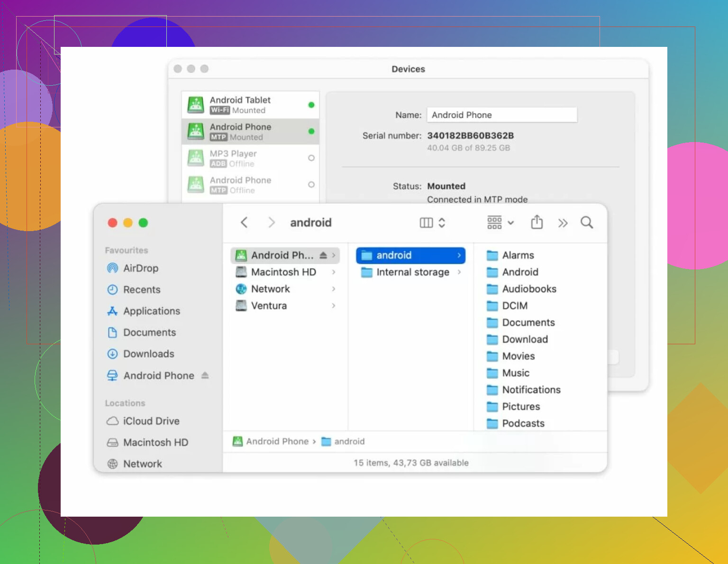Select Android Ph... volume in first column
The width and height of the screenshot is (728, 564).
285,255
